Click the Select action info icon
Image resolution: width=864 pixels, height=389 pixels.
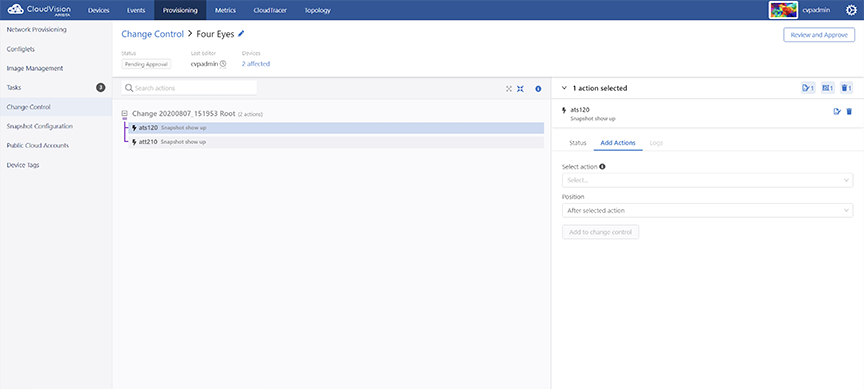point(602,166)
